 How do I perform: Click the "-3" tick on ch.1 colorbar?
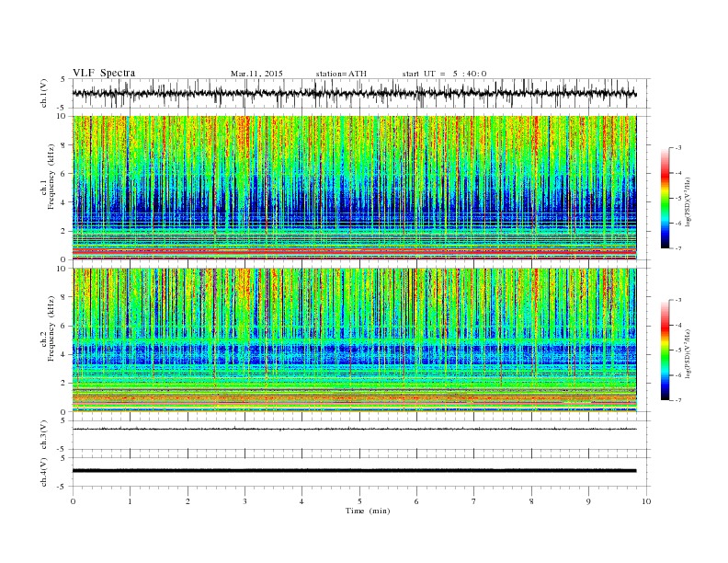click(677, 148)
